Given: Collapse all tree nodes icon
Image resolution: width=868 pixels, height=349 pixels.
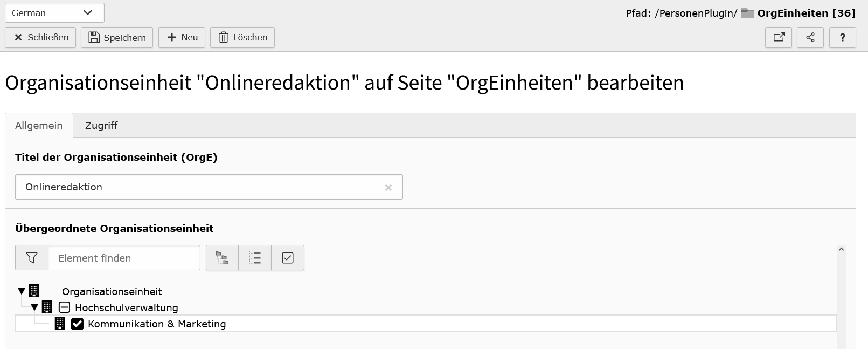Looking at the screenshot, I should point(255,258).
